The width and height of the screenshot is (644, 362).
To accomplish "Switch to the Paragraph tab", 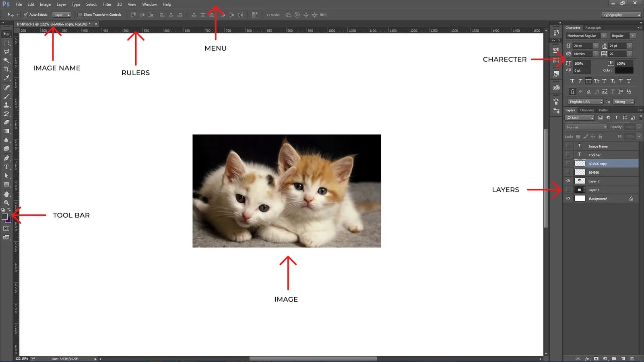I will pyautogui.click(x=593, y=28).
